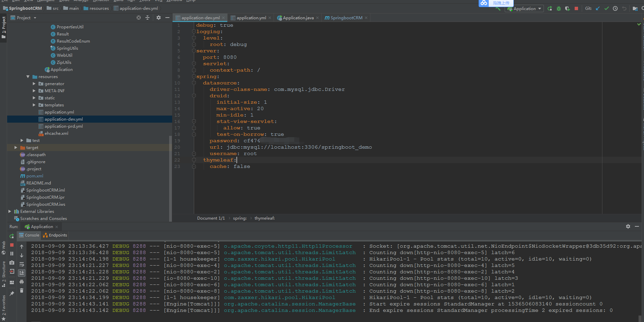Expand the target folder
The image size is (644, 322).
(x=16, y=148)
